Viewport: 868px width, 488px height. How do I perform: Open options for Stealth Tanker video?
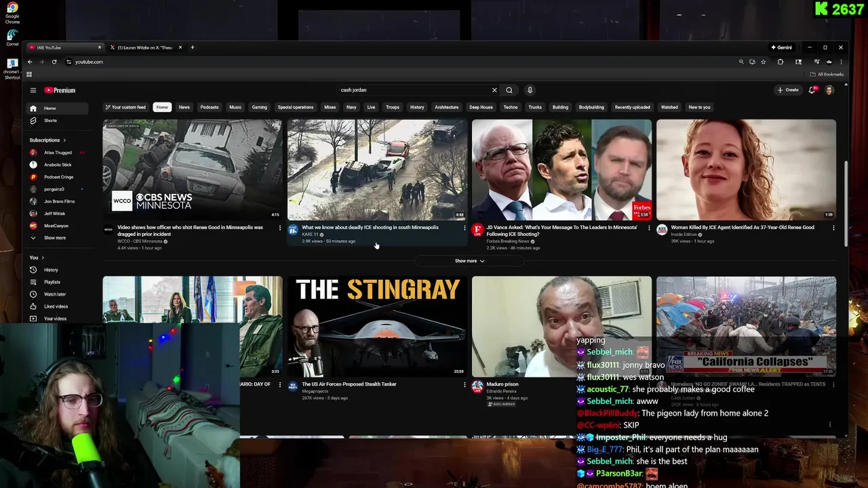[x=465, y=384]
